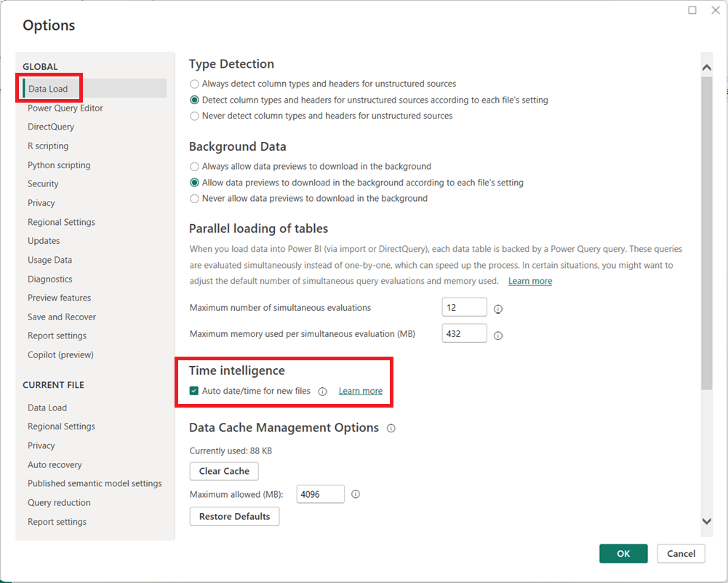The width and height of the screenshot is (728, 583).
Task: Click the scroll down arrow
Action: tap(706, 521)
